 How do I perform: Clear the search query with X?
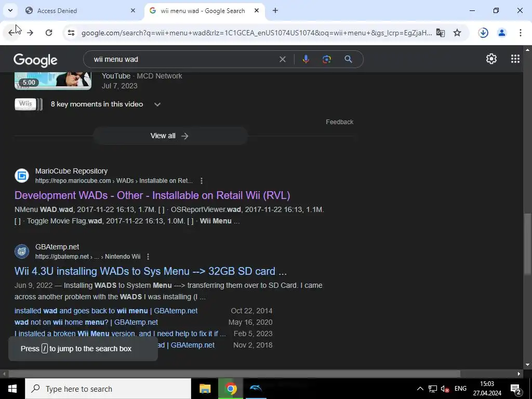click(x=282, y=59)
